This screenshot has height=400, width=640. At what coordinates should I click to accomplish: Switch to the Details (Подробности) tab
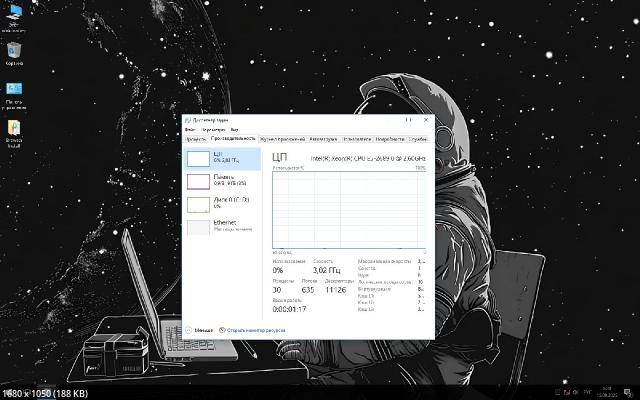tap(390, 139)
